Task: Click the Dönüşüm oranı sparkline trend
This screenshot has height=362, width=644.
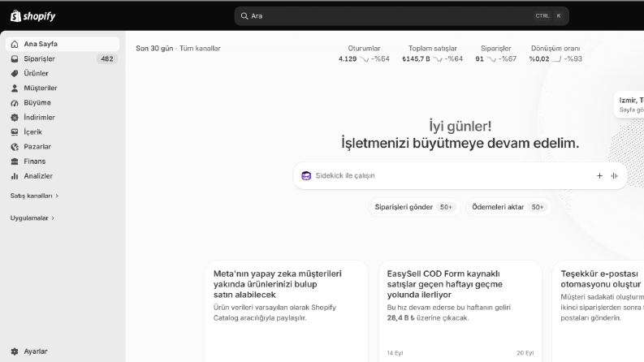Action: pos(556,59)
